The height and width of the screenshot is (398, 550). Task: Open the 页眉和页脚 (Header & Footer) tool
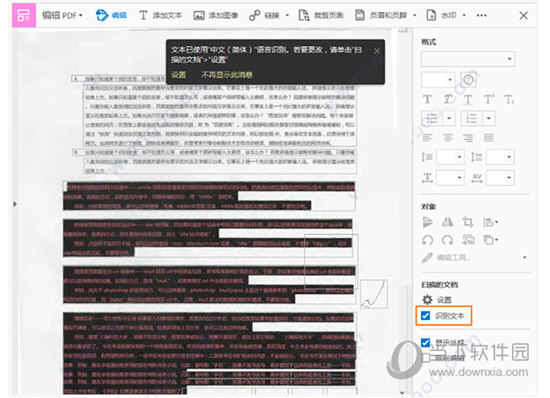point(381,15)
